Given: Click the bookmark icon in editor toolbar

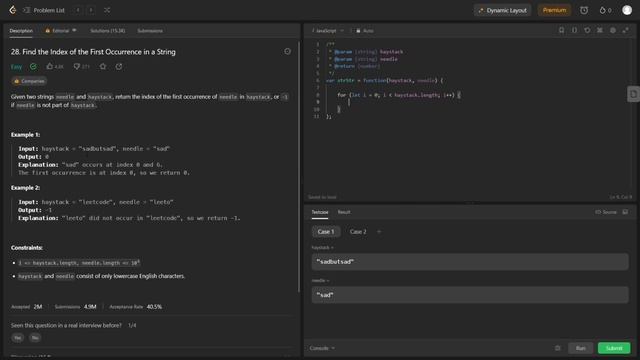Looking at the screenshot, I should [561, 30].
